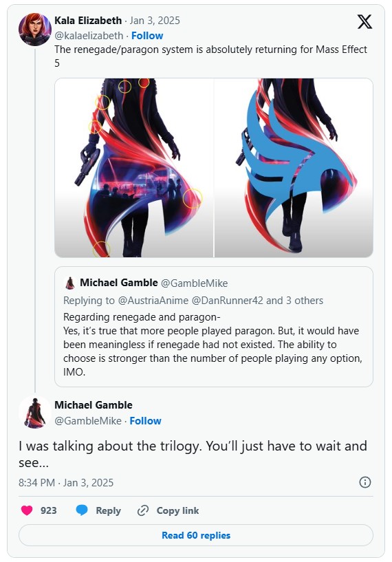Like the tweet with heart icon

point(27,510)
